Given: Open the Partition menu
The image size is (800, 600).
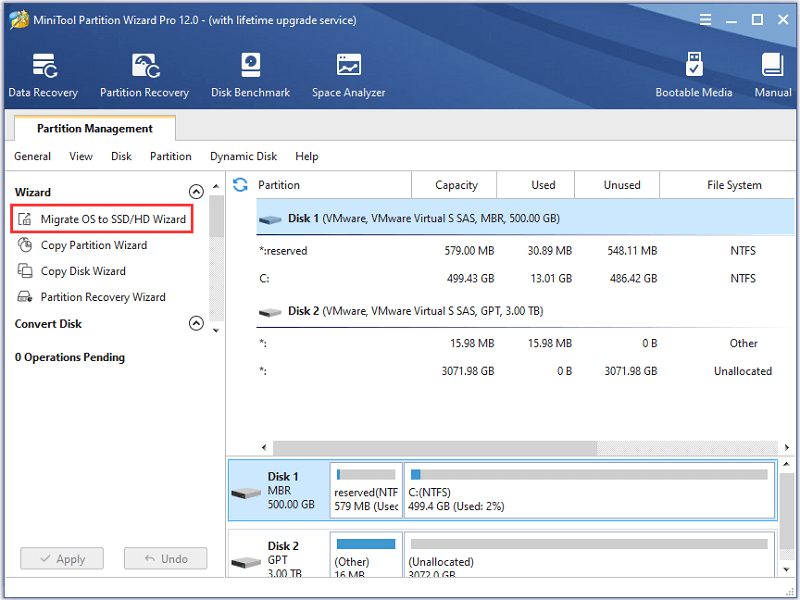Looking at the screenshot, I should point(170,156).
